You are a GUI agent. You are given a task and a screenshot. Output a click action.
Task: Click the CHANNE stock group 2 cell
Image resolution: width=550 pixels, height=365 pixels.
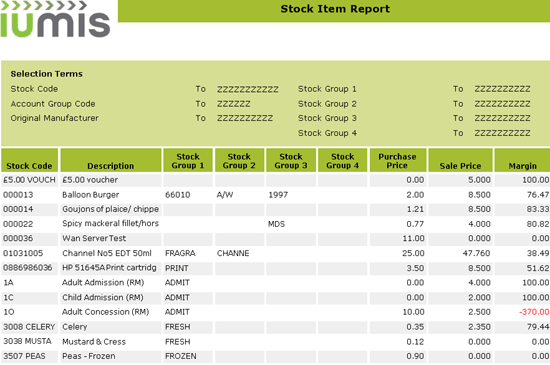click(233, 253)
